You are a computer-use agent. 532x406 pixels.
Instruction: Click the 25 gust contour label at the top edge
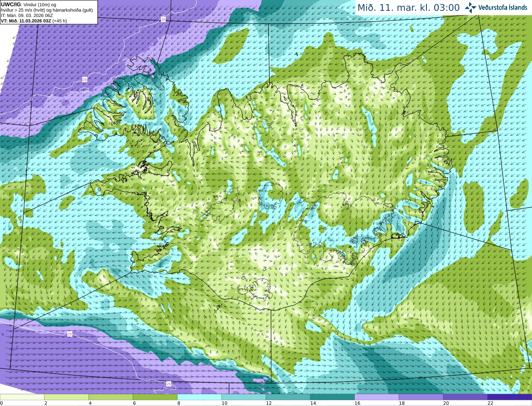163,19
